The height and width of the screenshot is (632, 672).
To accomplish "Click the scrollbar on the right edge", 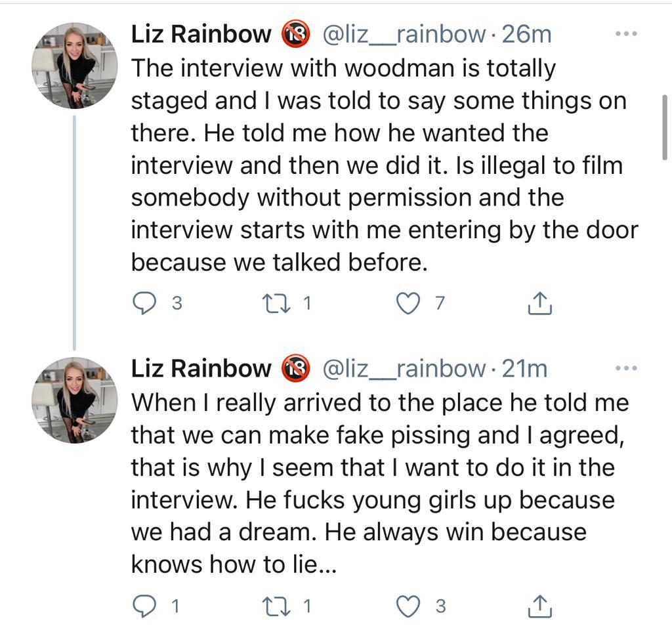I will coord(665,127).
